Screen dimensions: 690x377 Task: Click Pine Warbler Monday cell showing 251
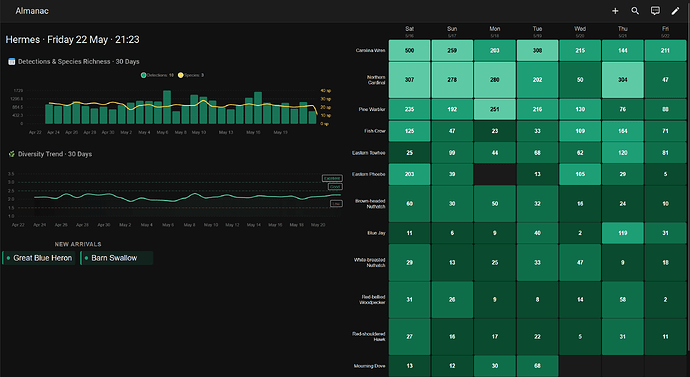click(x=495, y=110)
